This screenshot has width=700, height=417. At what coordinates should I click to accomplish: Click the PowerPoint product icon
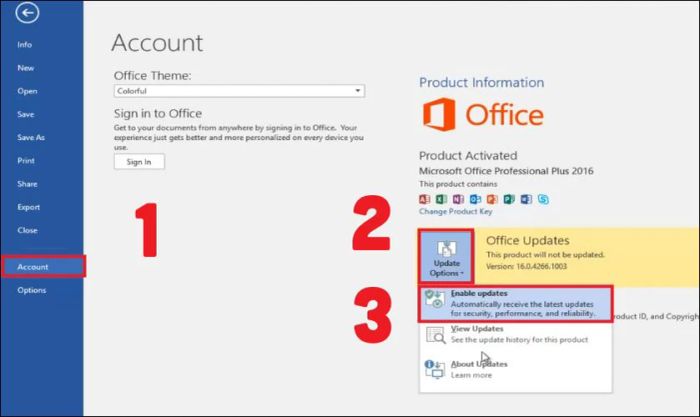point(492,199)
